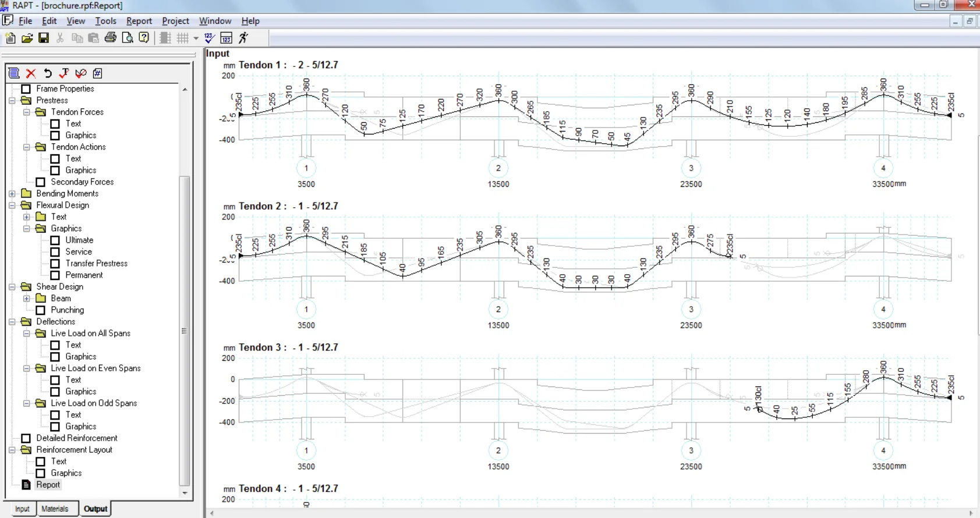Open the Window menu
This screenshot has height=518, width=980.
(x=215, y=21)
